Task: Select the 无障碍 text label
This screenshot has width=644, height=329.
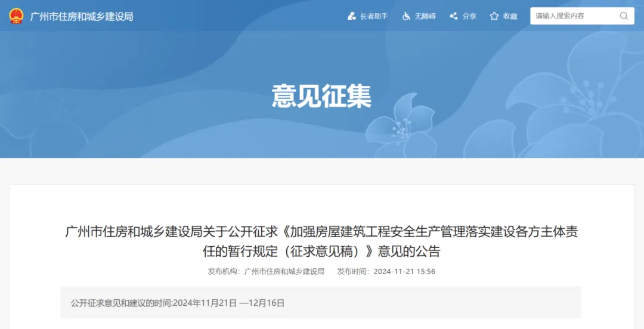Action: 425,16
